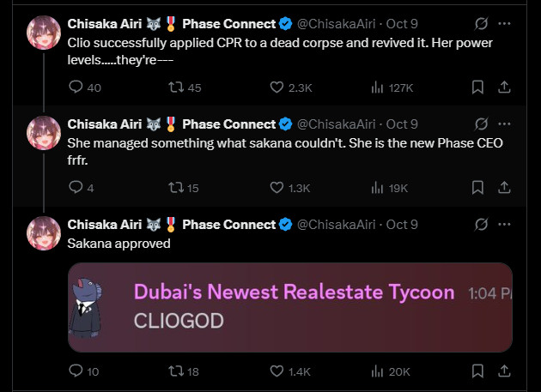Share the first tweet about CPR
Image resolution: width=541 pixels, height=392 pixels.
point(506,87)
